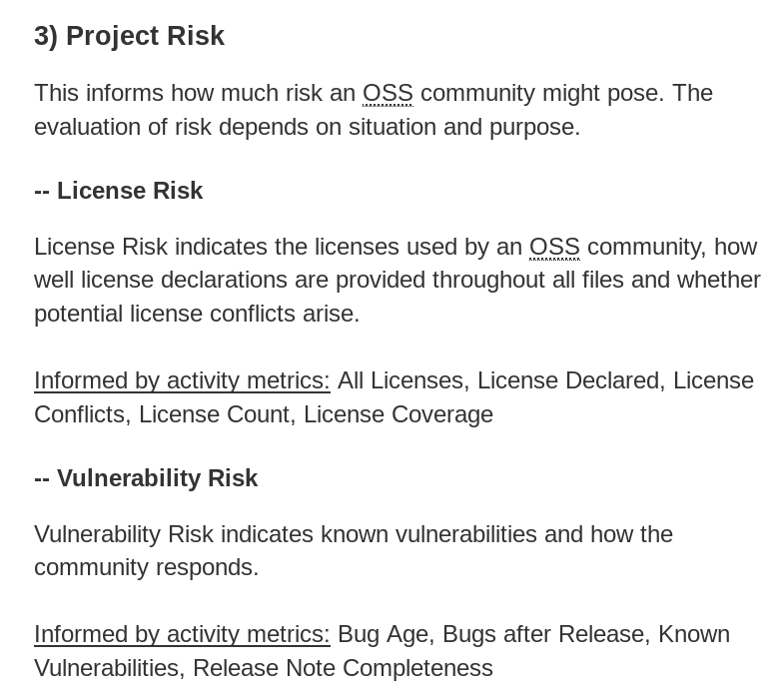The width and height of the screenshot is (784, 698).
Task: Click the phrase "potential license conflicts arise."
Action: pos(197,314)
